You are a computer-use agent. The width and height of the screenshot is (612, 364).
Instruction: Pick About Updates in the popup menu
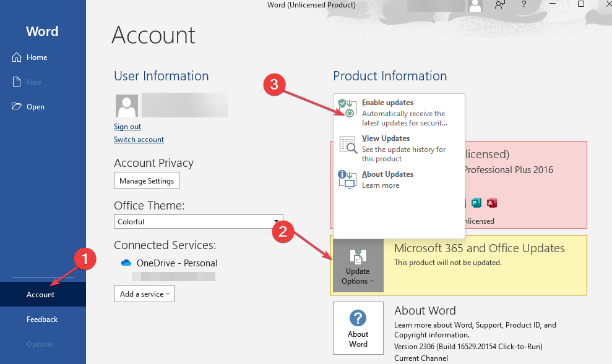399,180
